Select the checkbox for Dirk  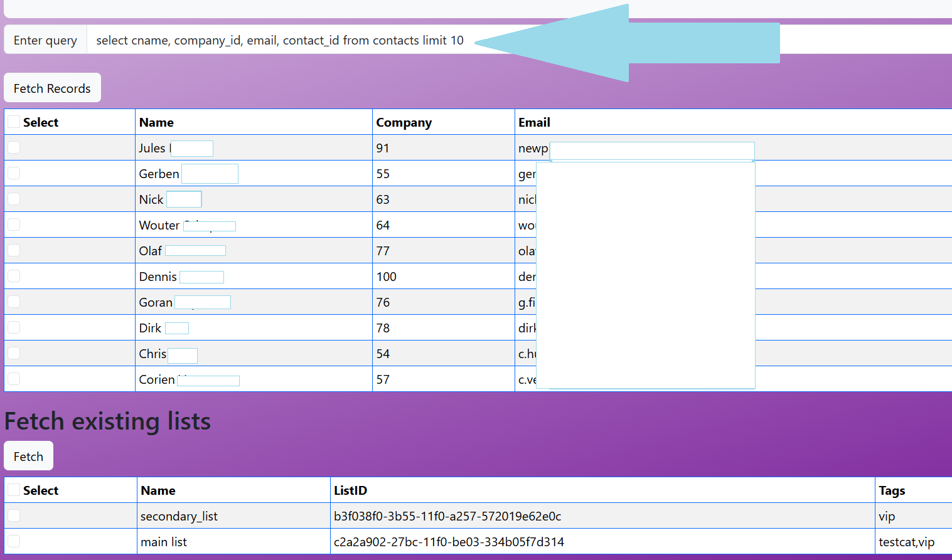(14, 327)
